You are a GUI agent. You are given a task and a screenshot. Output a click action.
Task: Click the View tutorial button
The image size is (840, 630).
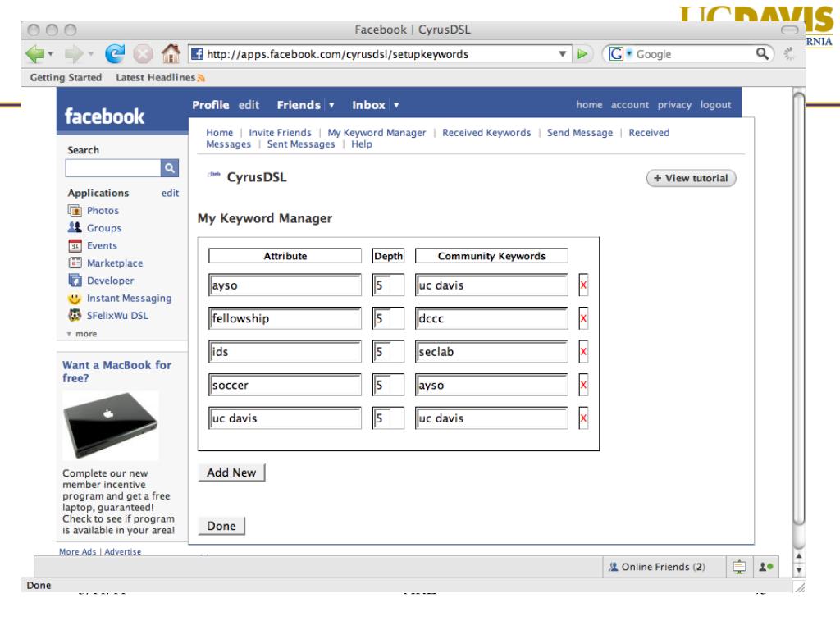[x=692, y=179]
